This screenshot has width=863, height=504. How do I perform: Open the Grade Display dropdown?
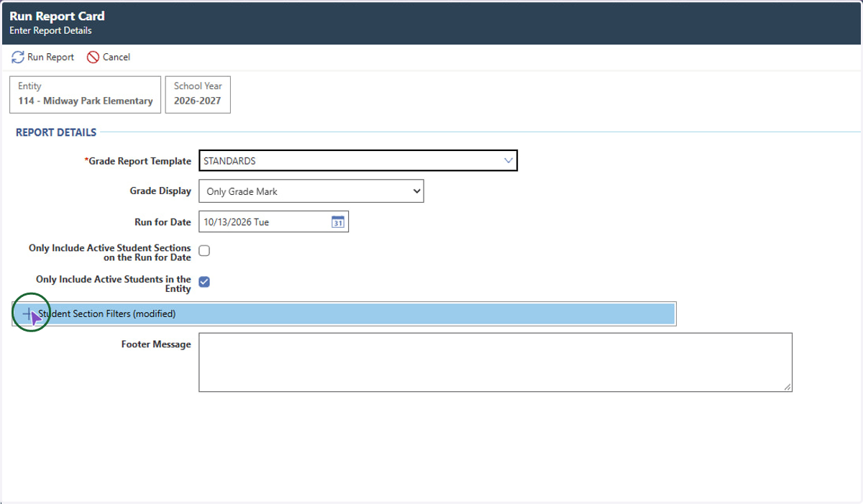[311, 191]
